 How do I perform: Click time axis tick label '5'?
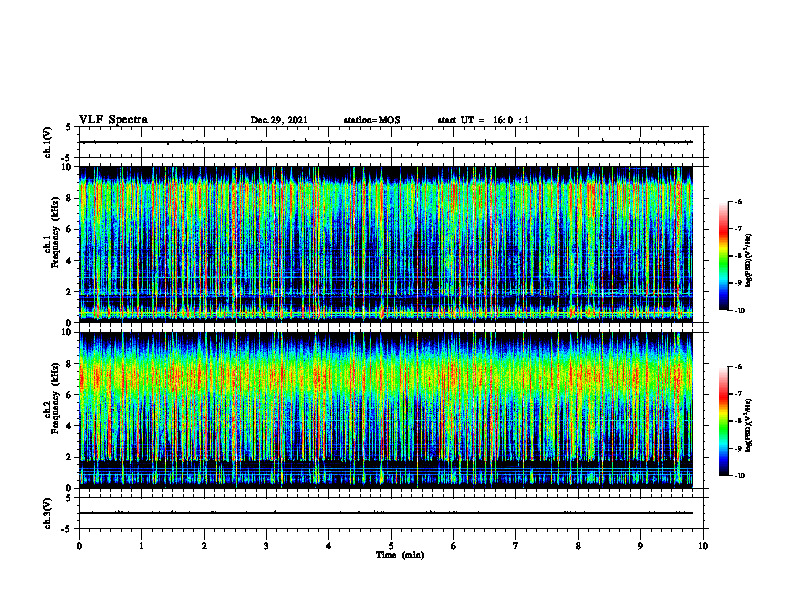(391, 546)
